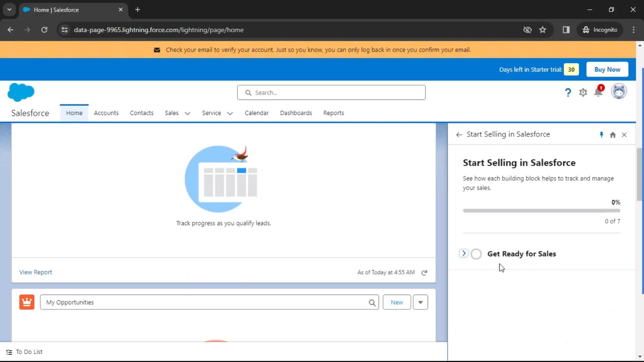This screenshot has height=362, width=644.
Task: Open the Help question mark icon
Action: 568,93
